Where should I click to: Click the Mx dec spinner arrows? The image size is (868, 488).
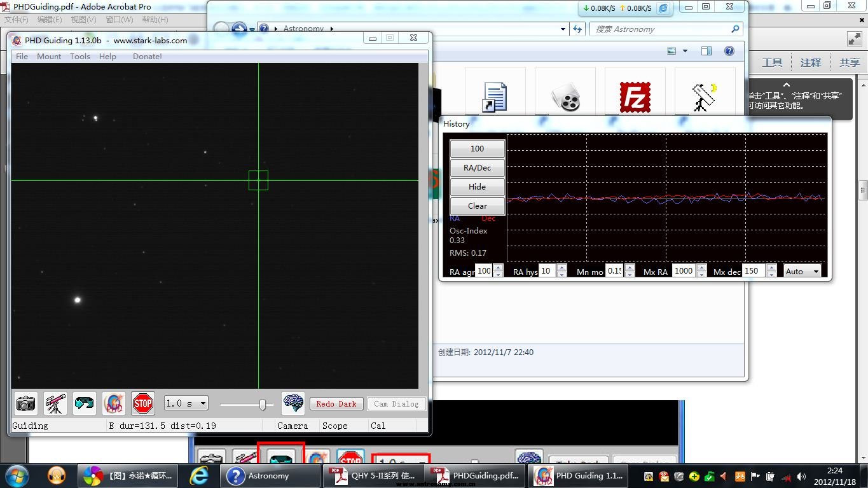(x=771, y=271)
